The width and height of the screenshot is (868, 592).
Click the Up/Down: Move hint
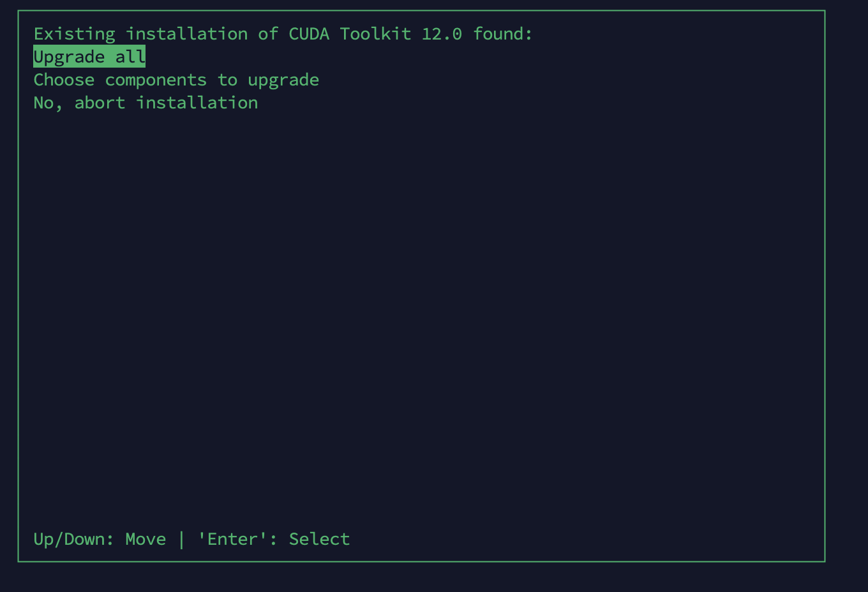point(100,540)
